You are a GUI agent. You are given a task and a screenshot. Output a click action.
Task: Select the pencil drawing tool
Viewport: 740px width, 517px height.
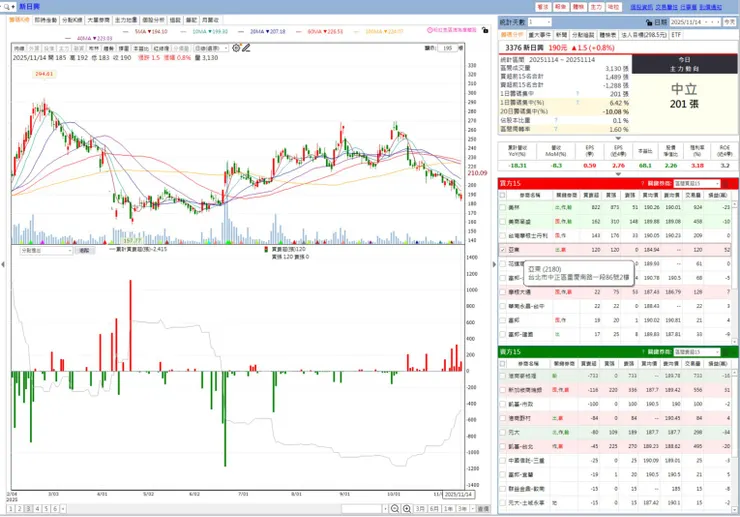pyautogui.click(x=246, y=48)
